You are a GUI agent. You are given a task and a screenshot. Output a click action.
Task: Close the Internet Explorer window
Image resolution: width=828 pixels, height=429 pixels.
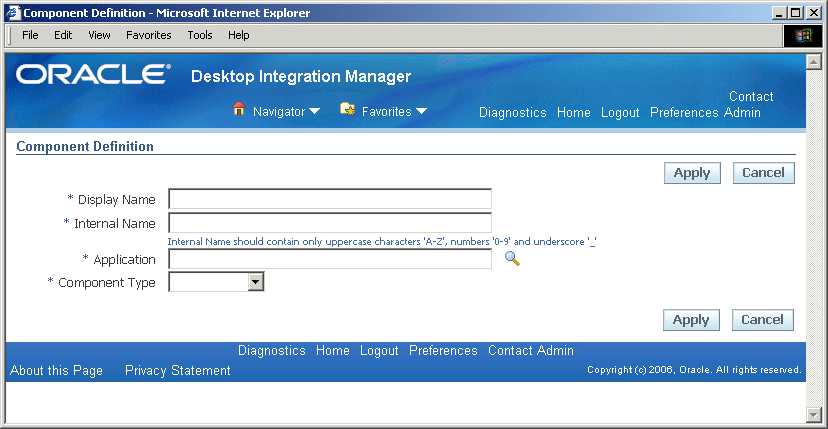813,13
